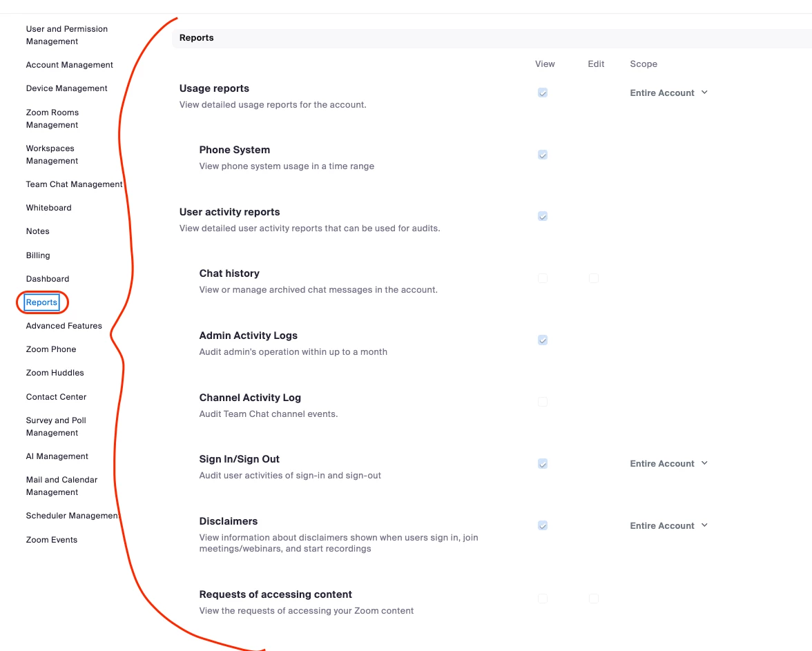Open Notes in the sidebar

[38, 231]
